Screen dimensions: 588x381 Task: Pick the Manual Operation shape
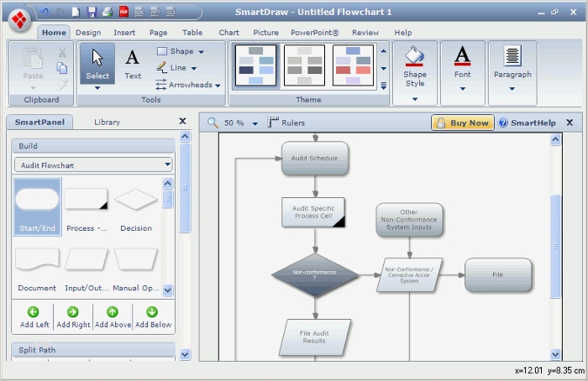click(x=136, y=269)
